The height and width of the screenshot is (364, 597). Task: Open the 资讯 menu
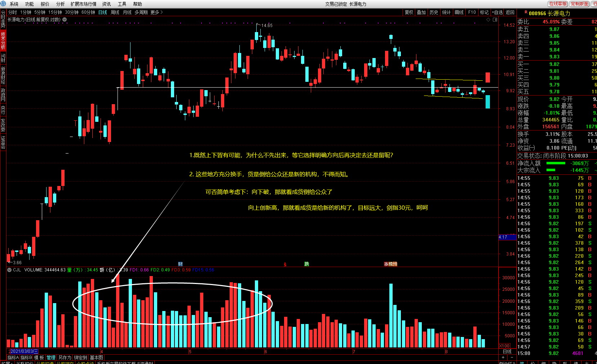click(x=107, y=4)
